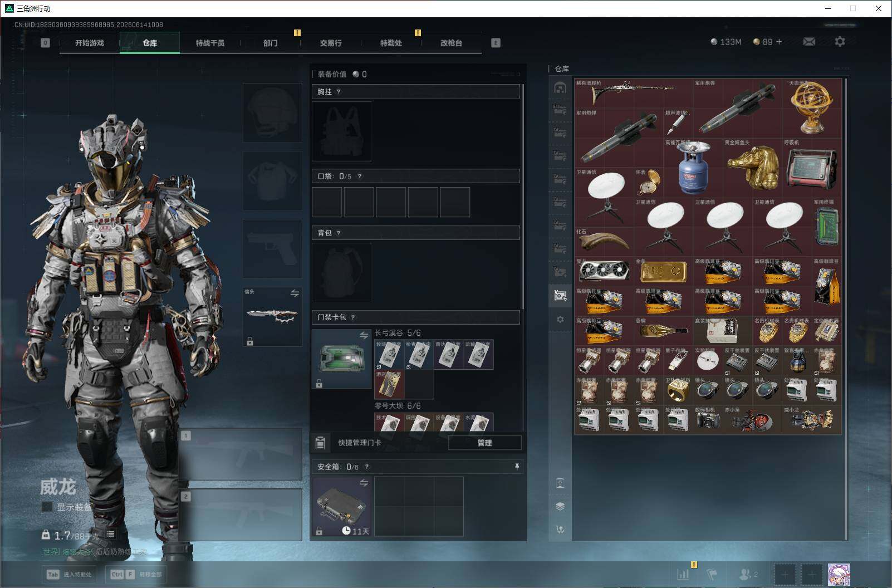This screenshot has width=892, height=588.
Task: Add a new warehouse expansion box
Action: coord(560,272)
